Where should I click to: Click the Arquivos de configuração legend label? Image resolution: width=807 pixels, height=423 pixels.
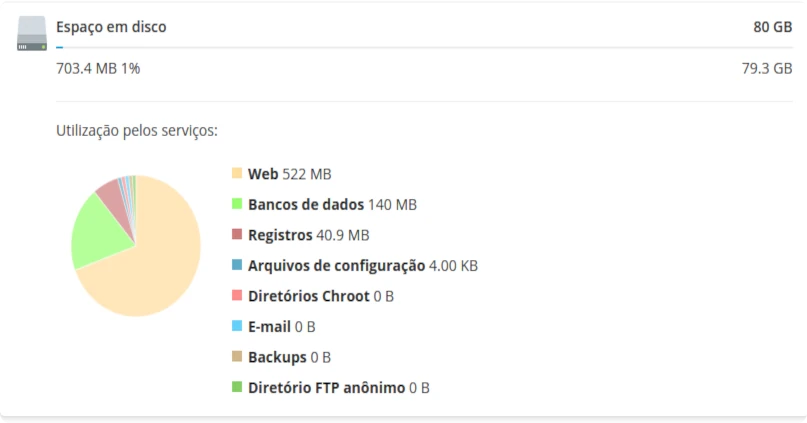(x=337, y=266)
